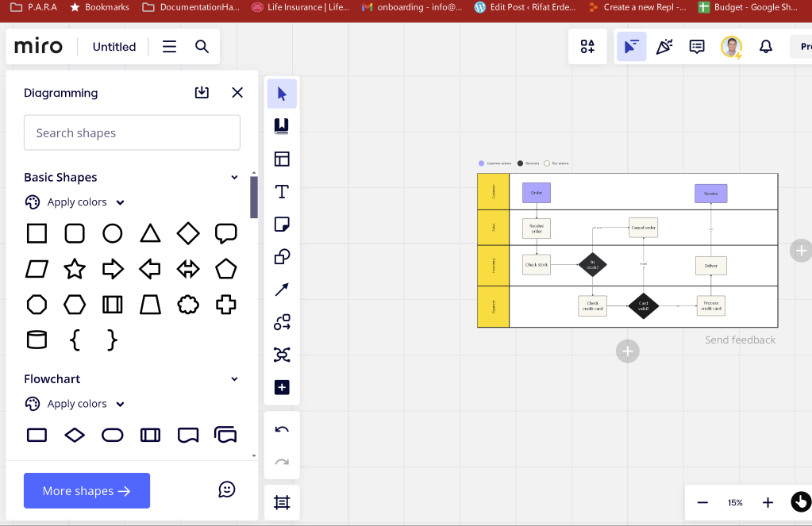Pick the double-headed arrow shape
Viewport: 812px width, 526px height.
click(x=188, y=269)
